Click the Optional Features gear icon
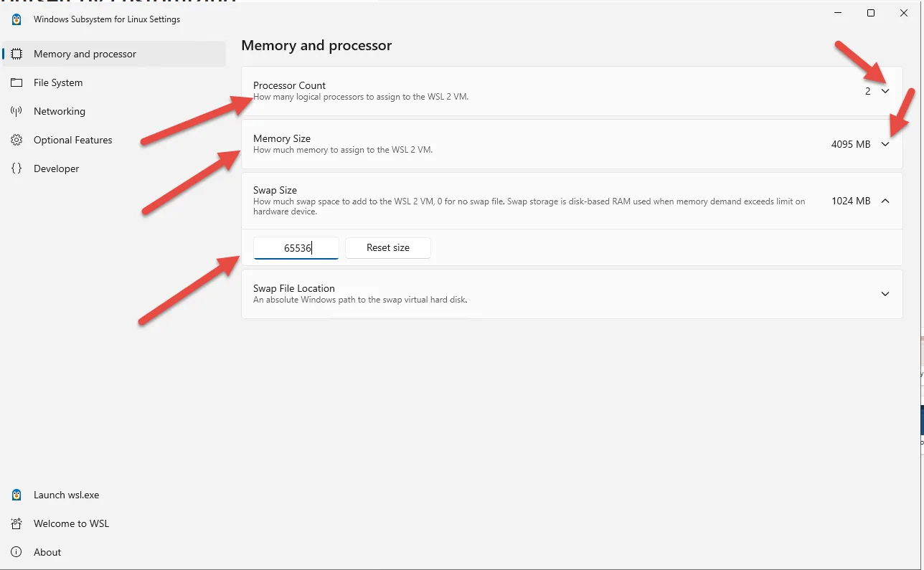Screen dimensions: 924x570 [17, 140]
